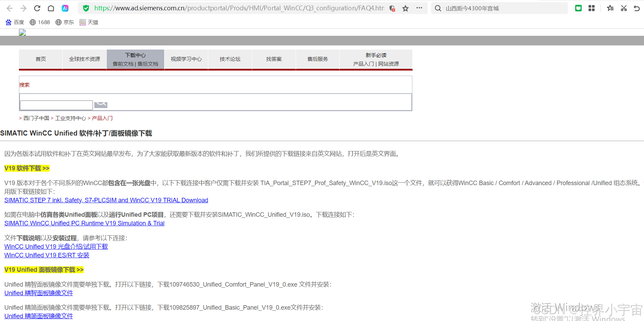Open the 售前文档 sub-link
644x321 pixels.
click(123, 64)
